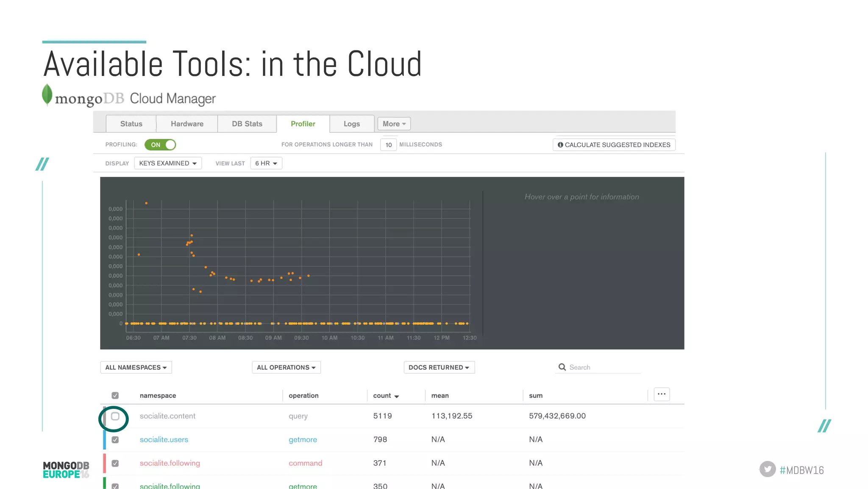Open the Status tab
Image resolution: width=868 pixels, height=489 pixels.
tap(131, 124)
